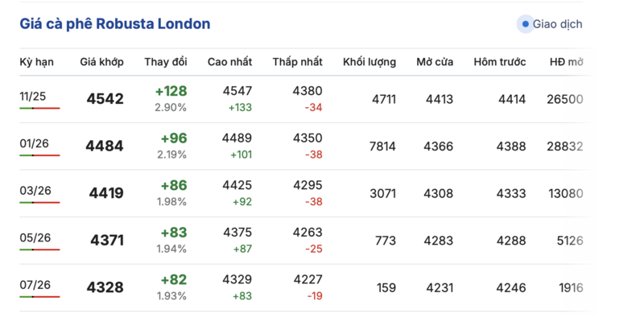Viewport: 644px width, 326px height.
Task: Click the price range bar under 03/26
Action: (x=39, y=202)
